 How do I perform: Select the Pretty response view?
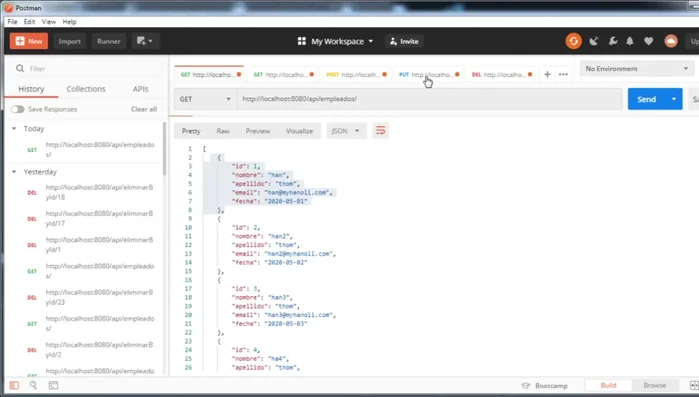[191, 131]
